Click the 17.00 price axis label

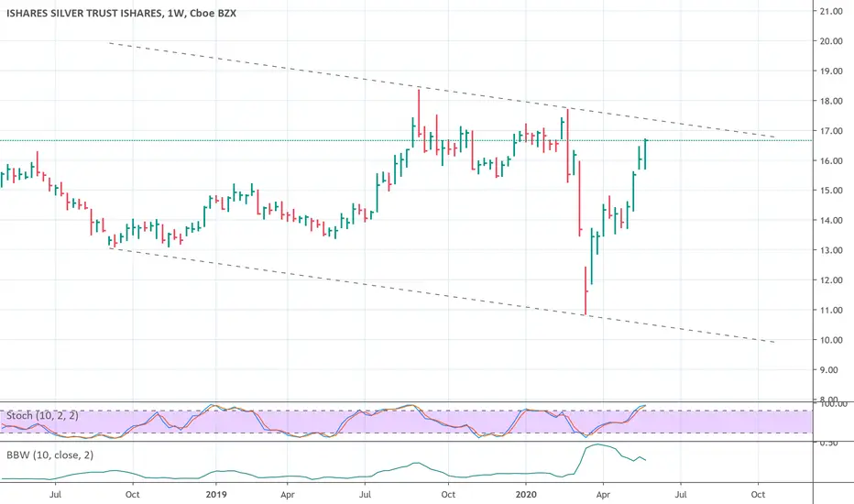click(830, 131)
